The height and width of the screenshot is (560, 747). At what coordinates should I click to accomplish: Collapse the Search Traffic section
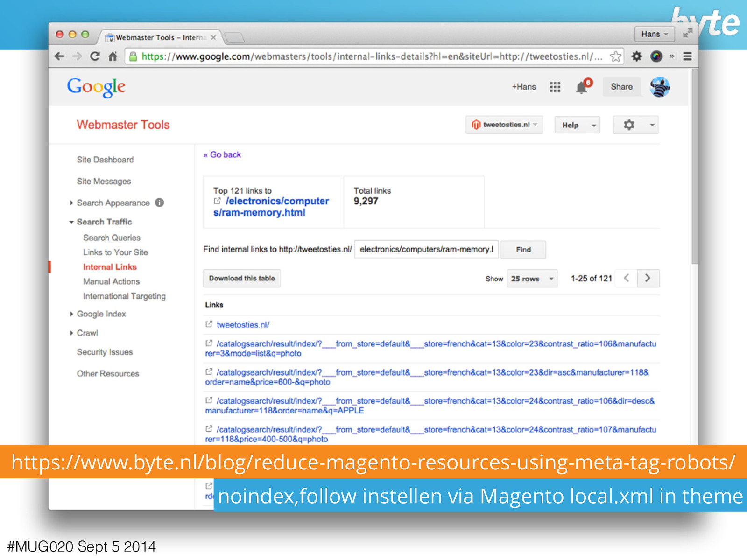point(71,222)
